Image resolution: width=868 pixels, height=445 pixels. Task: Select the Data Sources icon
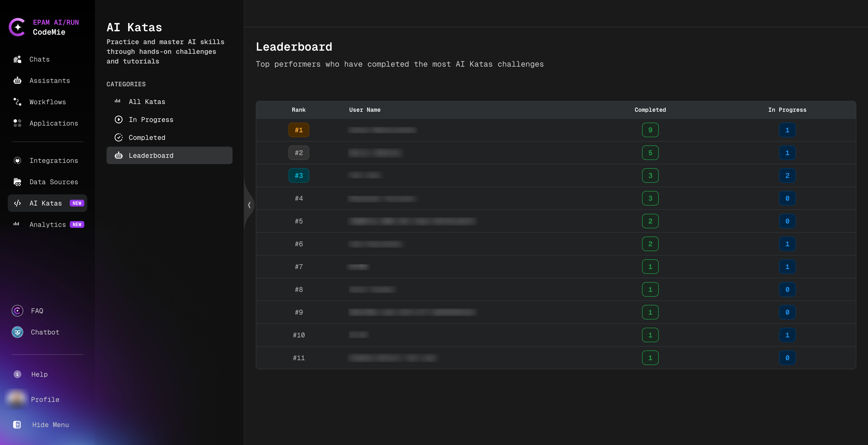click(17, 182)
